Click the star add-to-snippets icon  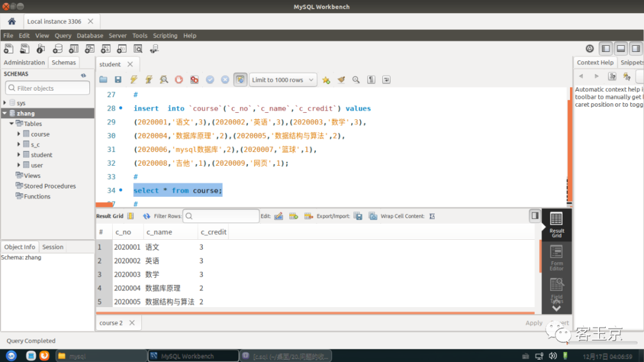tap(326, 80)
